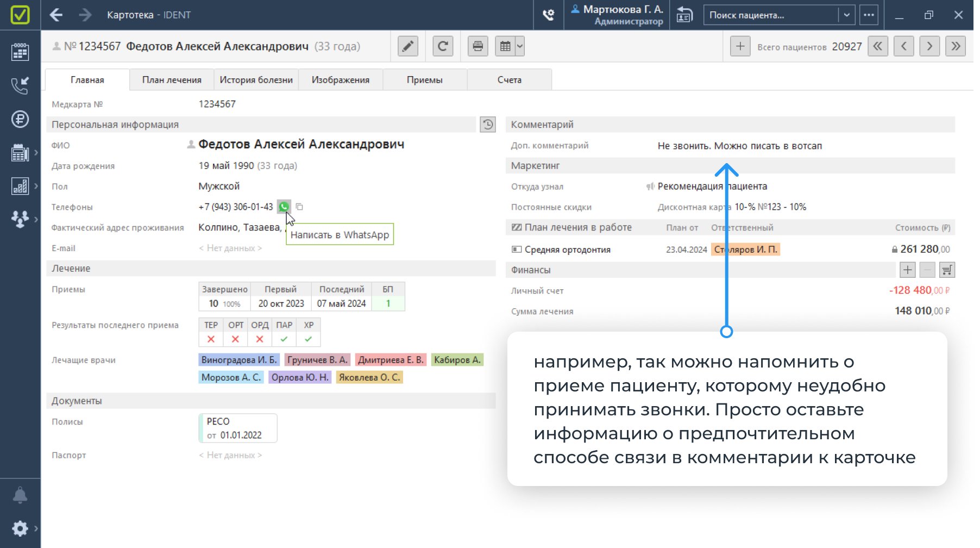This screenshot has height=548, width=980.
Task: Open the notifications bell
Action: point(20,495)
